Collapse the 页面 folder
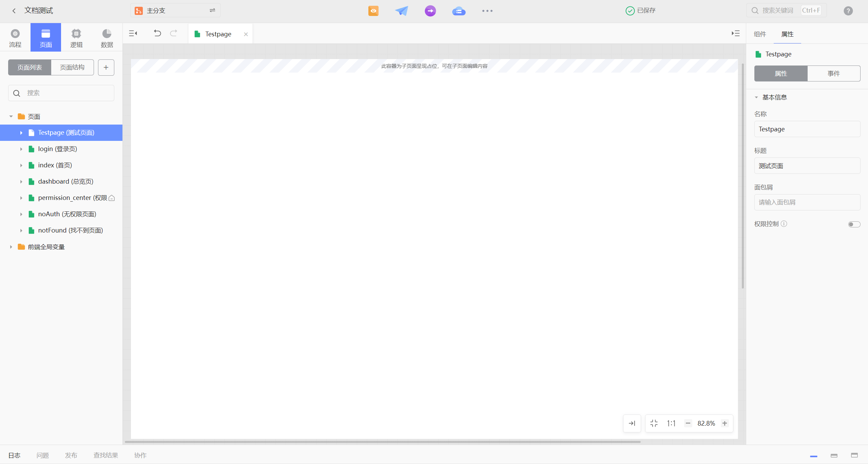 coord(11,116)
